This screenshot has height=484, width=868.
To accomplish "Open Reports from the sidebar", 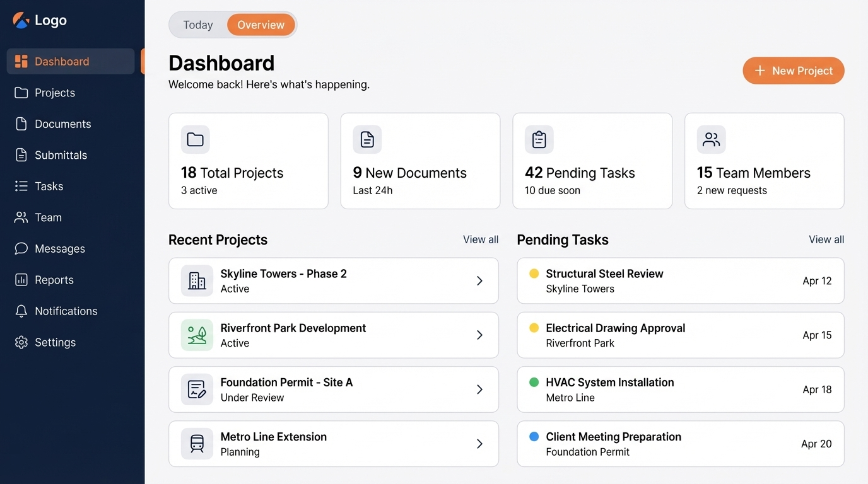I will (21, 280).
